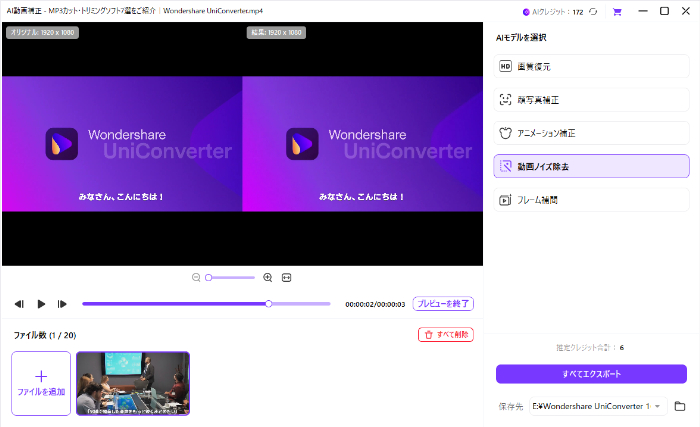This screenshot has width=700, height=427.
Task: Click the AIクレジット credit indicator
Action: tap(553, 12)
